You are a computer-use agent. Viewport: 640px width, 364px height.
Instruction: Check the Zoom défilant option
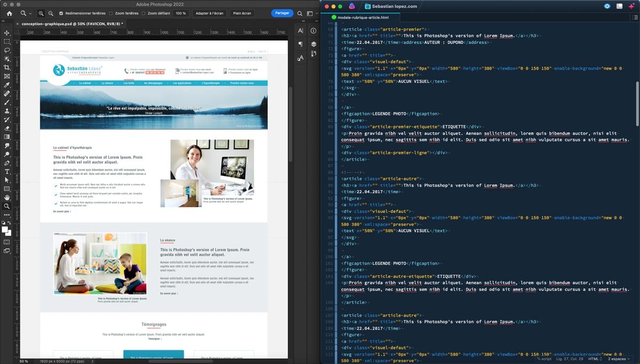[x=144, y=13]
